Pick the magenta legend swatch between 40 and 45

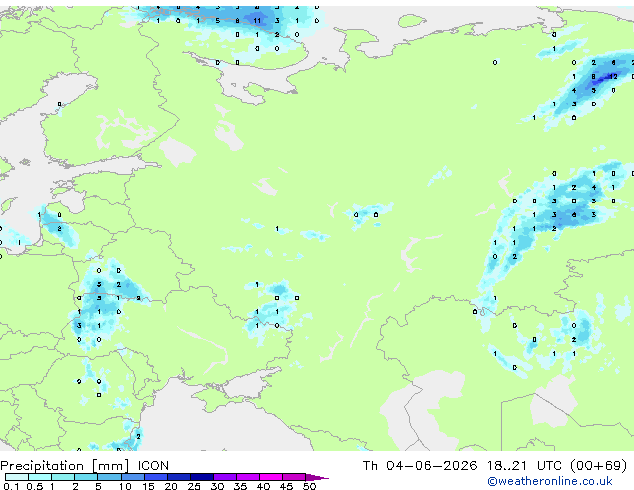(x=271, y=477)
